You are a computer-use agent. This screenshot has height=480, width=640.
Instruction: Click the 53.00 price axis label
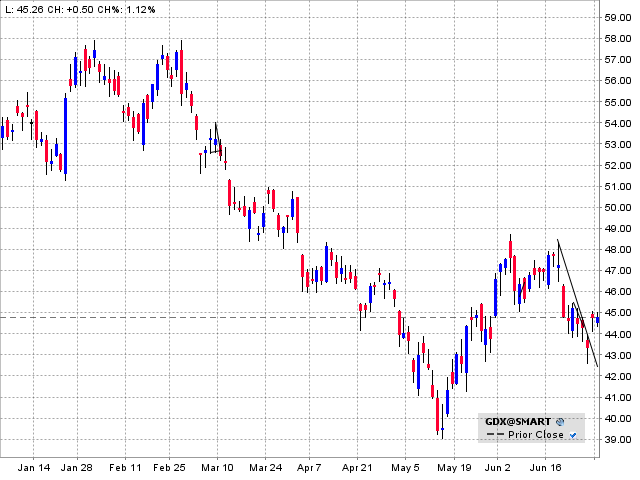click(618, 144)
